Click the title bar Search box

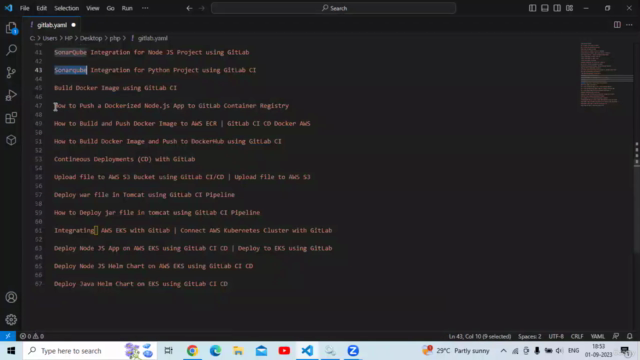tap(333, 8)
